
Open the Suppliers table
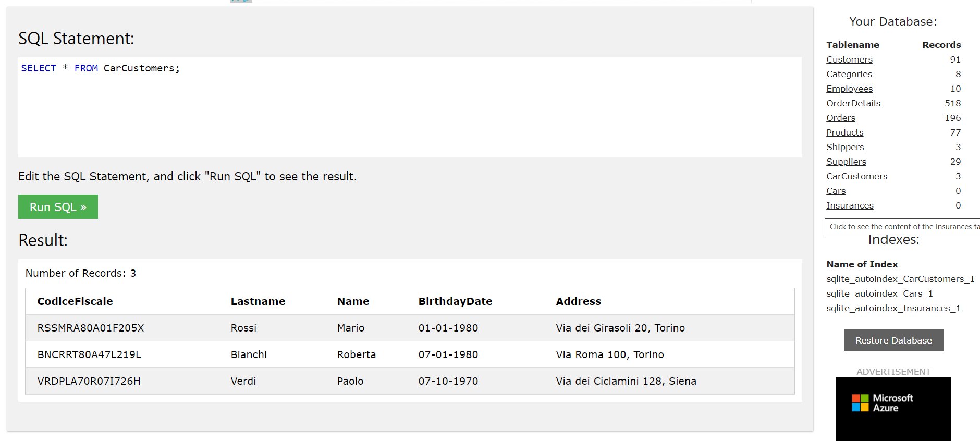coord(846,162)
